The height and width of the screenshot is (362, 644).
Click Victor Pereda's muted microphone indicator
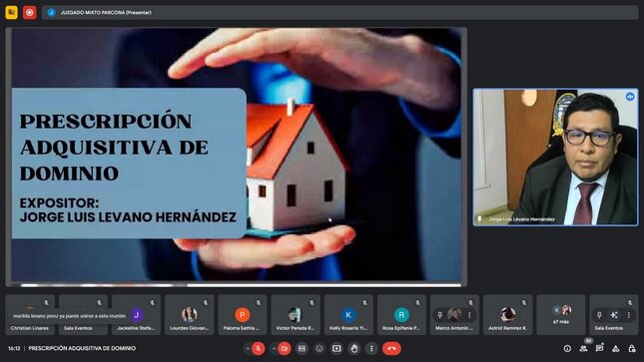[312, 302]
